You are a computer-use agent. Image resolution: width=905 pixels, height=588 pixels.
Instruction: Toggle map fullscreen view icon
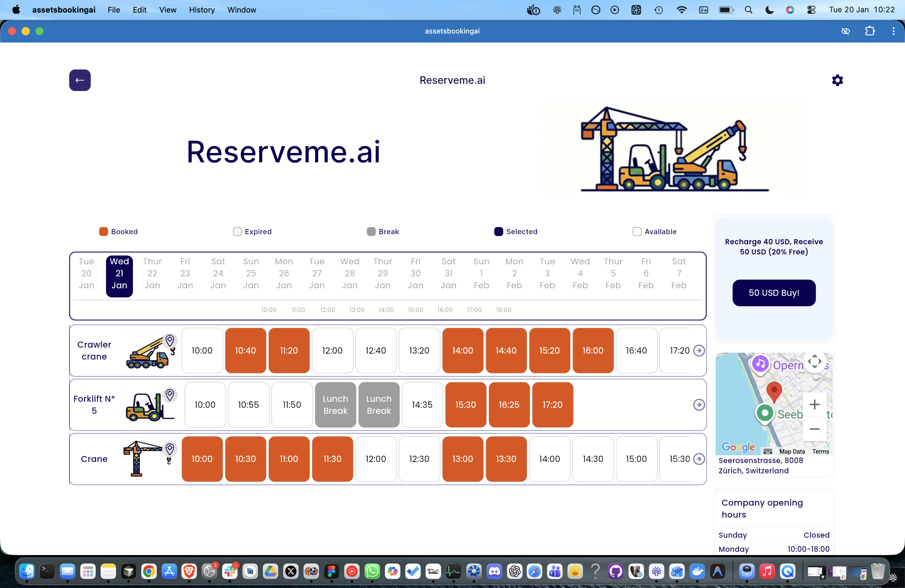coord(814,362)
